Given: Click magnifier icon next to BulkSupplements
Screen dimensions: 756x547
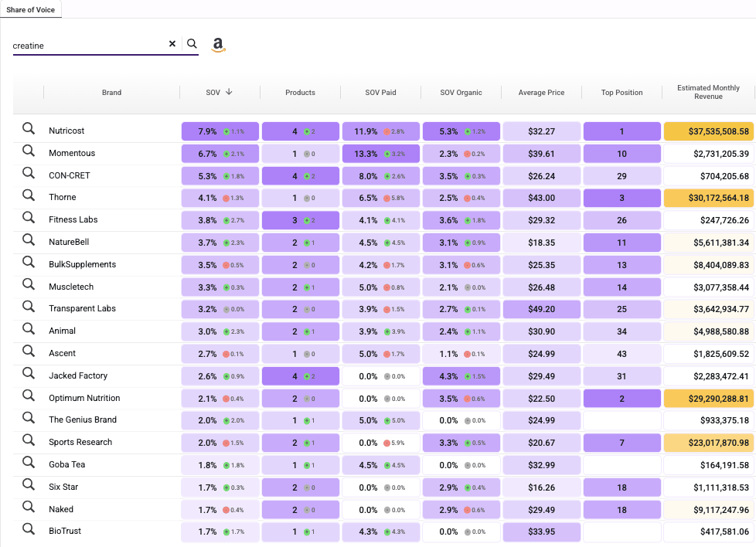Looking at the screenshot, I should point(29,262).
